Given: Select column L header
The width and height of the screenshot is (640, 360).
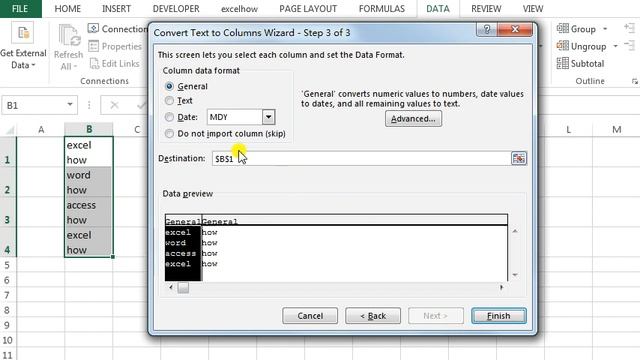Looking at the screenshot, I should click(568, 130).
